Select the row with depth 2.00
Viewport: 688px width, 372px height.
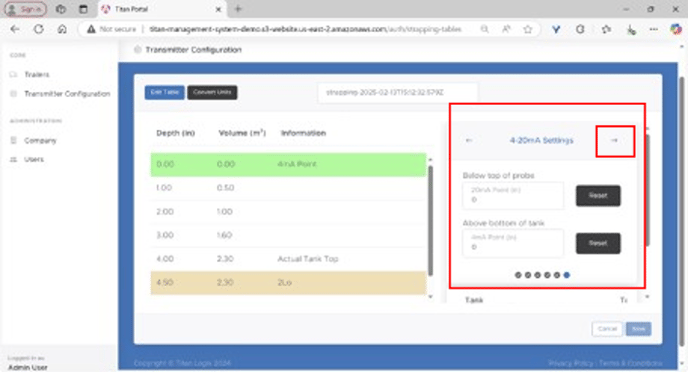tap(288, 211)
